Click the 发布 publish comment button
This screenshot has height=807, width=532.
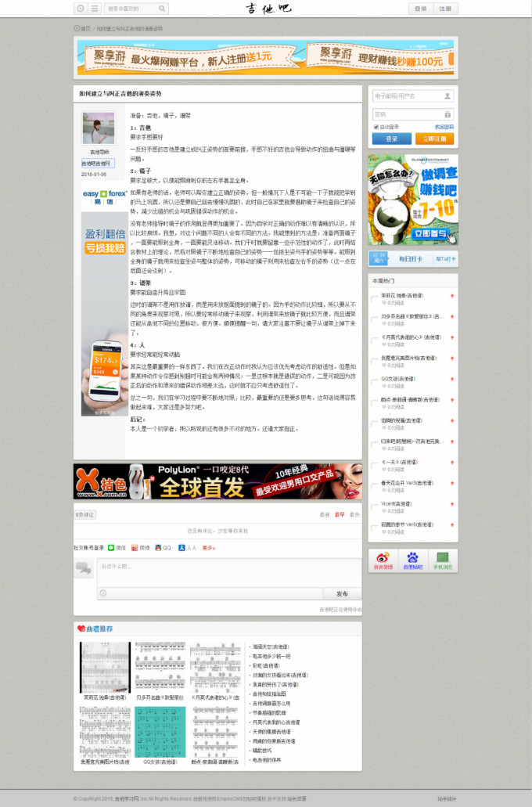tap(342, 593)
